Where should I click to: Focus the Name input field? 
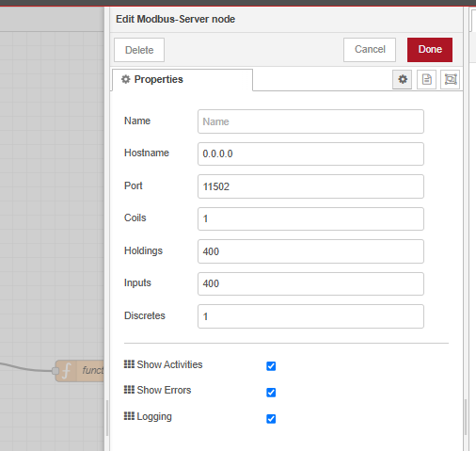310,121
